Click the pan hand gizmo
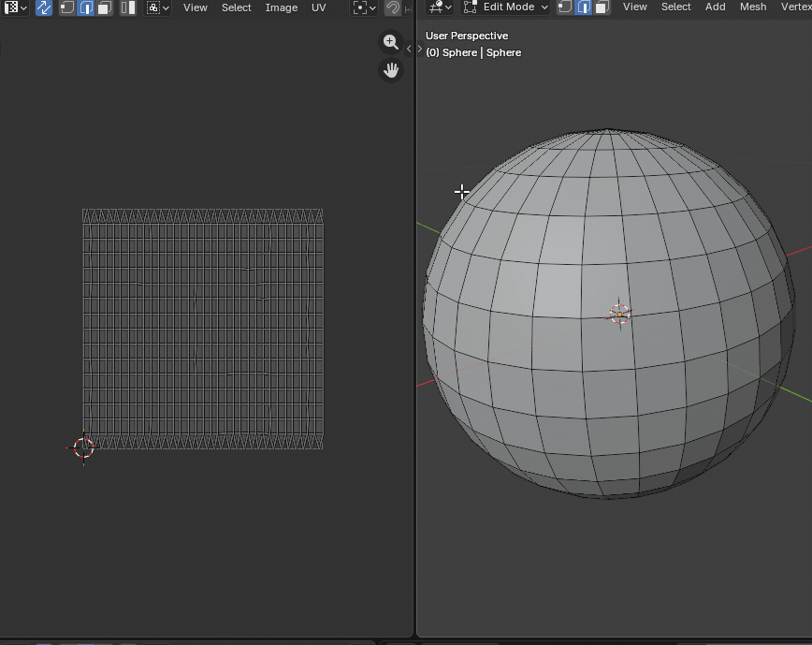This screenshot has height=645, width=812. pos(391,70)
